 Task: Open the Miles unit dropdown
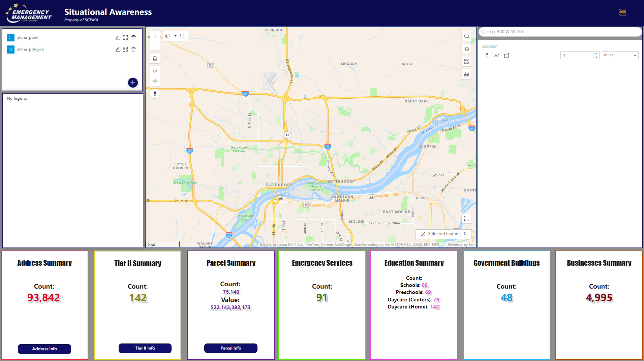620,55
